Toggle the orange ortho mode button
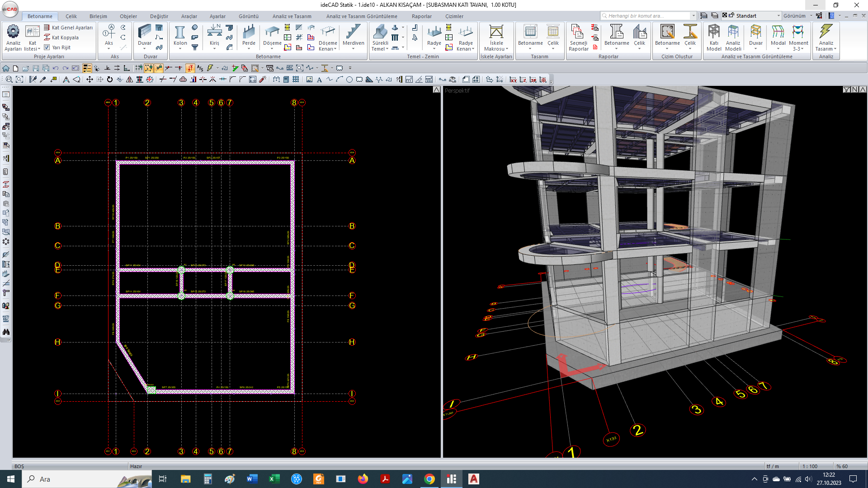 point(190,68)
